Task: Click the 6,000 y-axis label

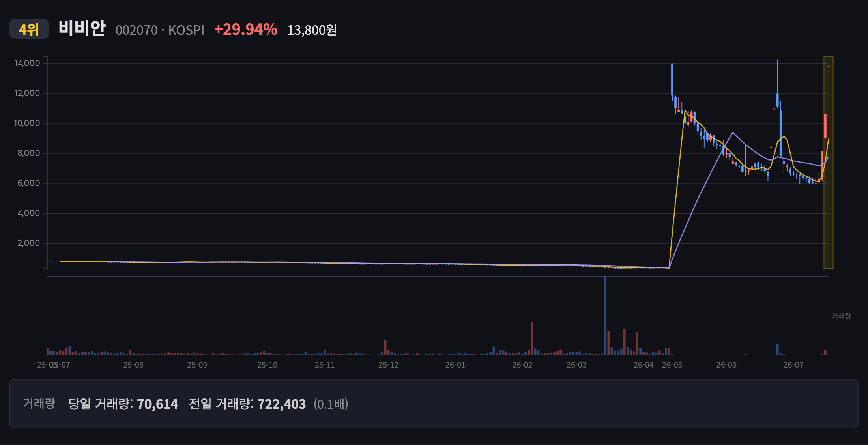Action: click(29, 183)
